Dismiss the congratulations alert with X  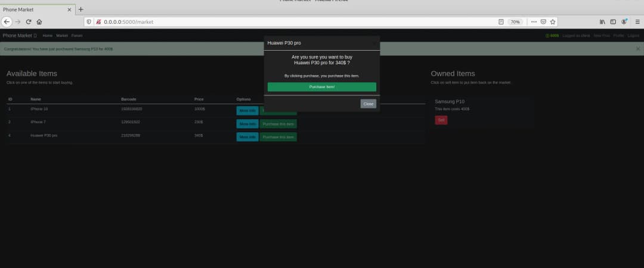[638, 48]
